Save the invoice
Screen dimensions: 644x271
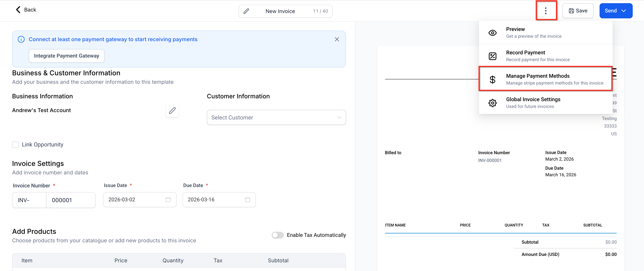577,11
